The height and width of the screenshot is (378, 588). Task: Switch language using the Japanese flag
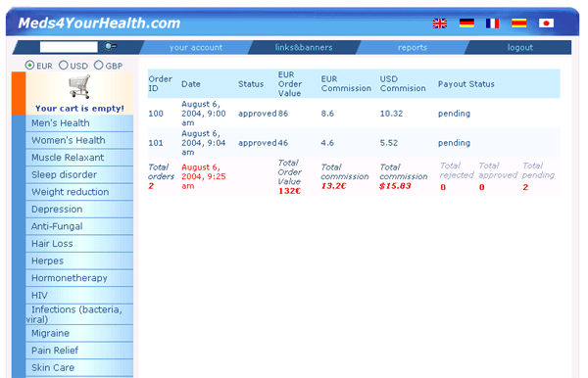tap(546, 24)
